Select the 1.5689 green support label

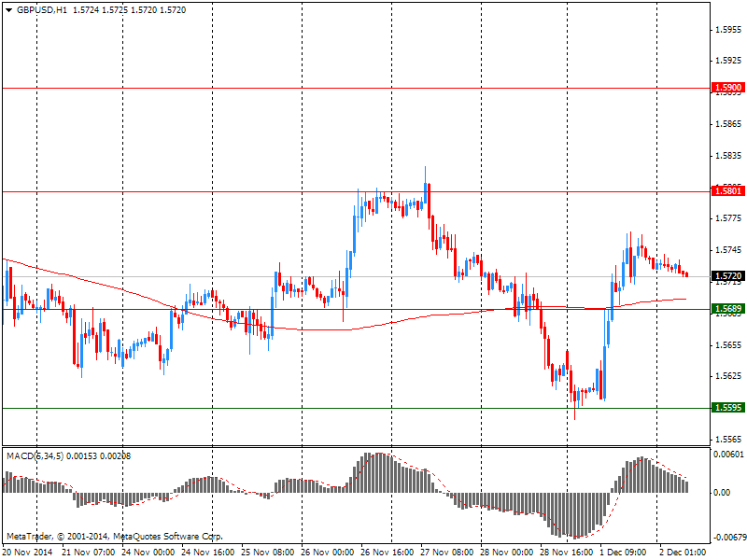click(x=728, y=309)
